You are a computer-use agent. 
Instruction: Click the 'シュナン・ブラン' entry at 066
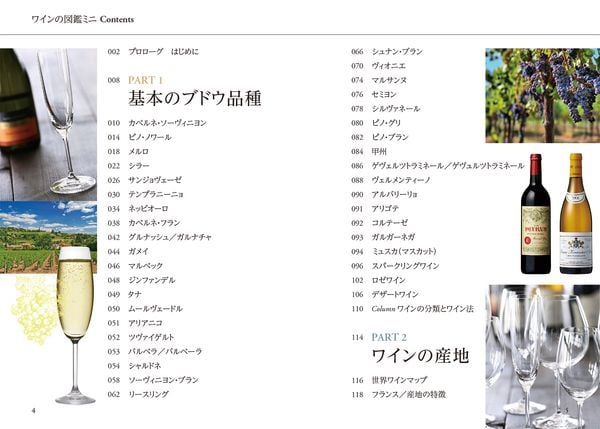(x=387, y=51)
